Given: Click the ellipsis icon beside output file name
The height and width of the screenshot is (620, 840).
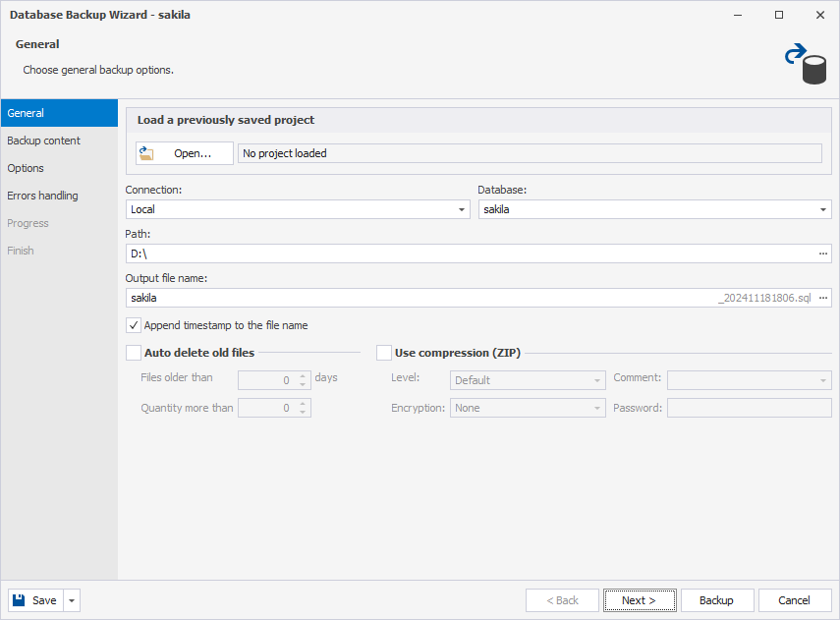Looking at the screenshot, I should pyautogui.click(x=823, y=298).
